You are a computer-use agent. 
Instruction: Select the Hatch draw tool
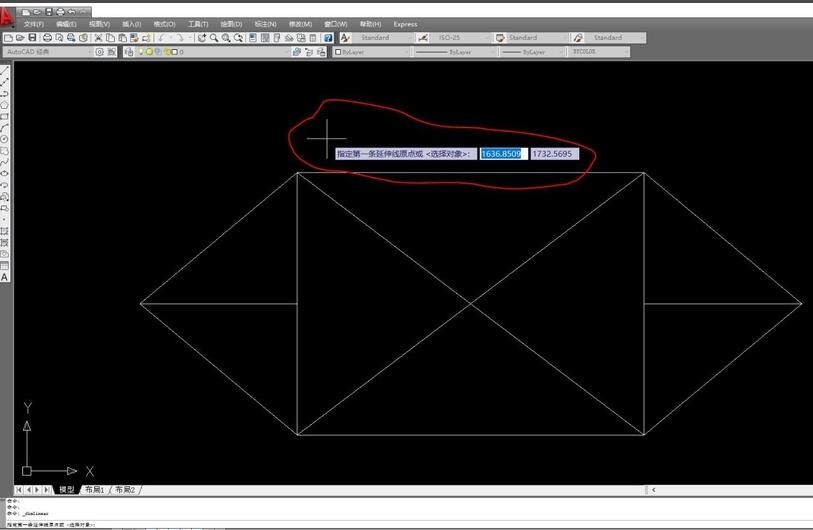[5, 231]
